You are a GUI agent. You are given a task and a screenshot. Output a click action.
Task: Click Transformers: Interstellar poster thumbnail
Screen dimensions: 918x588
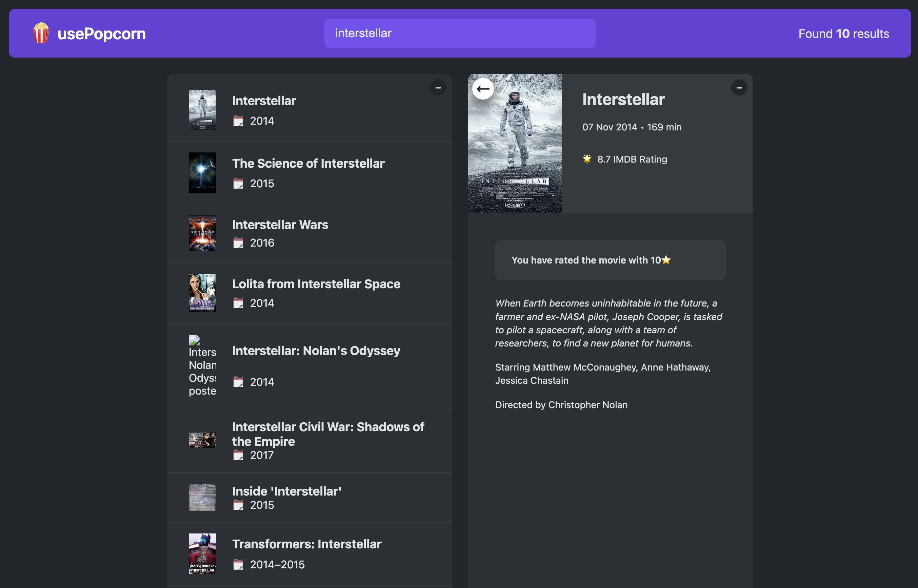[x=202, y=554]
